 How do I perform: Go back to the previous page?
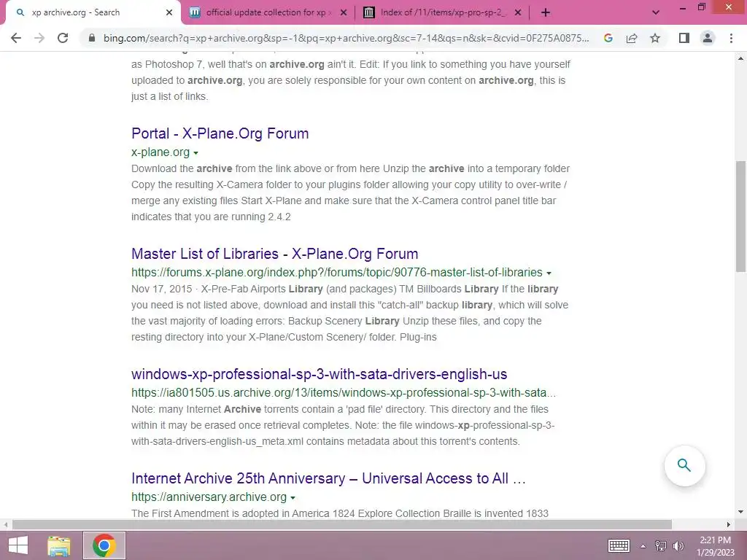(16, 38)
